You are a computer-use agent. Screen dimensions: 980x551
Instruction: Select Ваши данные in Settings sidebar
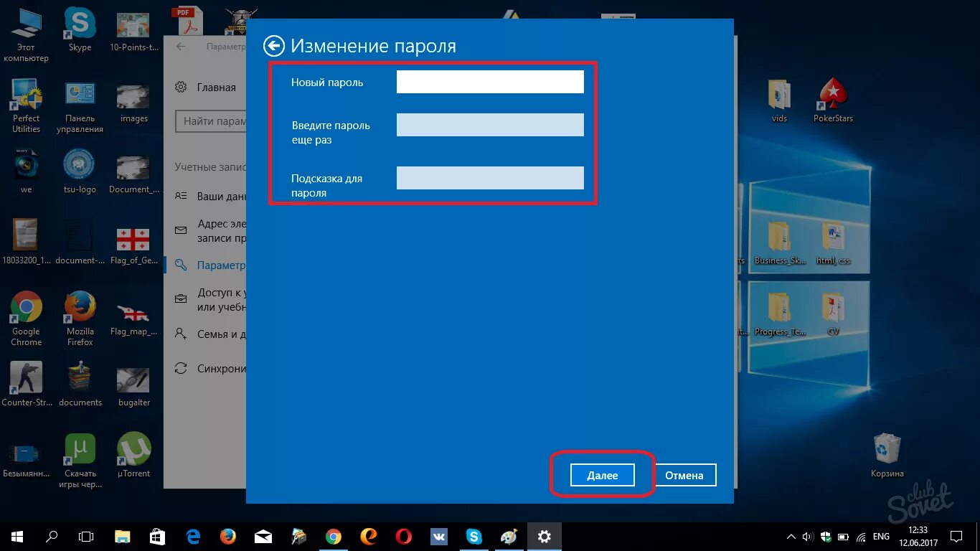(211, 196)
